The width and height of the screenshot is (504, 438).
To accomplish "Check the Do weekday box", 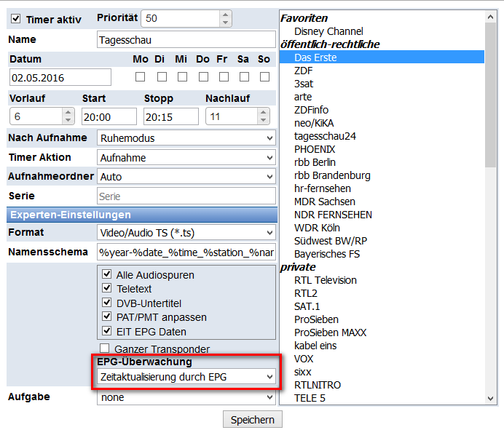I will click(203, 76).
